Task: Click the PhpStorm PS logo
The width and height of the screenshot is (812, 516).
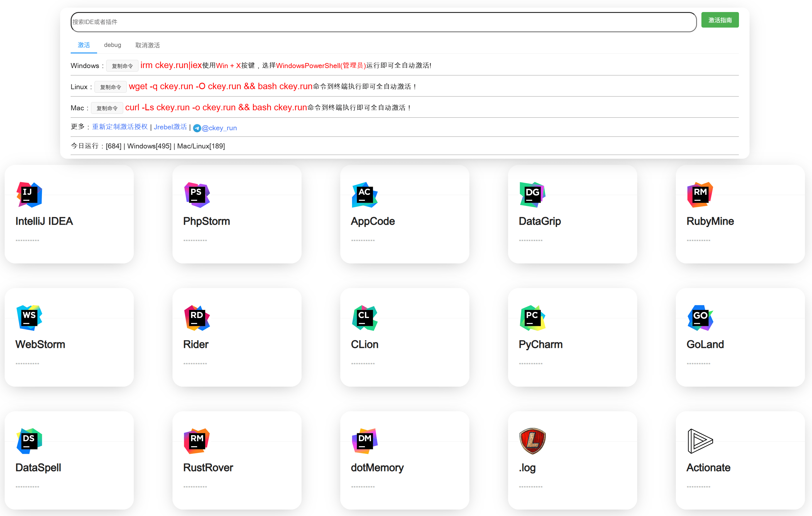Action: click(x=197, y=194)
